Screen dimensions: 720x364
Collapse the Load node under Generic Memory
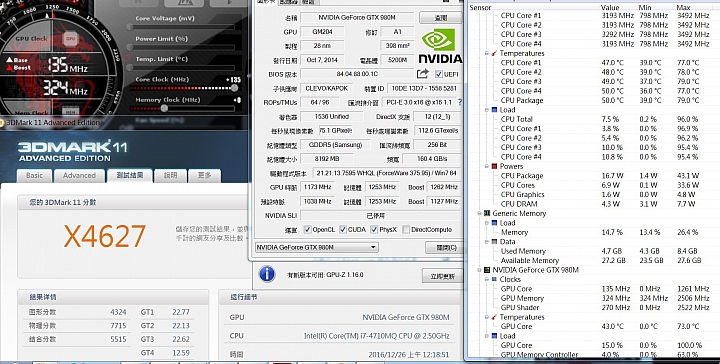tap(487, 223)
